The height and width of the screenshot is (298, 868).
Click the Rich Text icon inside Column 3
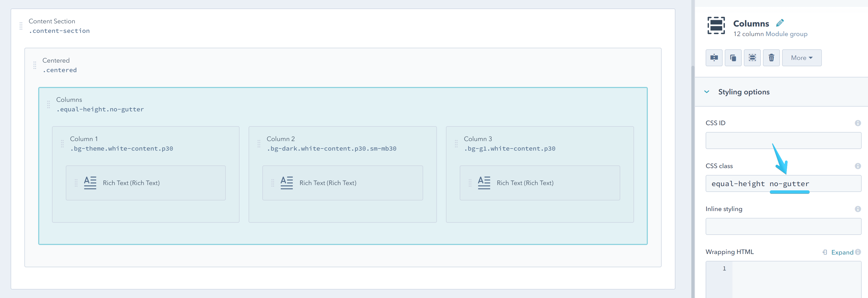coord(484,182)
